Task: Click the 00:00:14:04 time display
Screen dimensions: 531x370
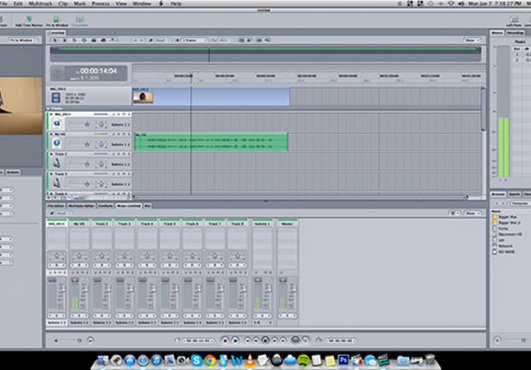Action: tap(98, 71)
